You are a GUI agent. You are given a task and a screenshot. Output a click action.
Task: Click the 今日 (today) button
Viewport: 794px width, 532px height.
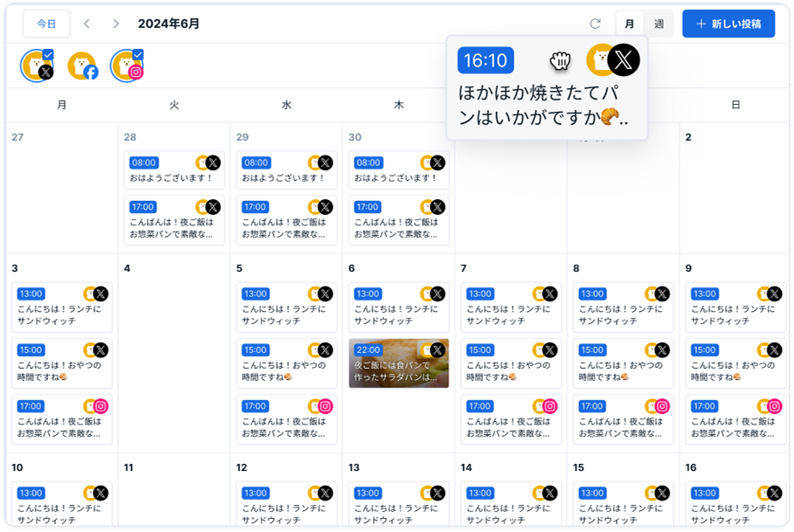(x=46, y=24)
